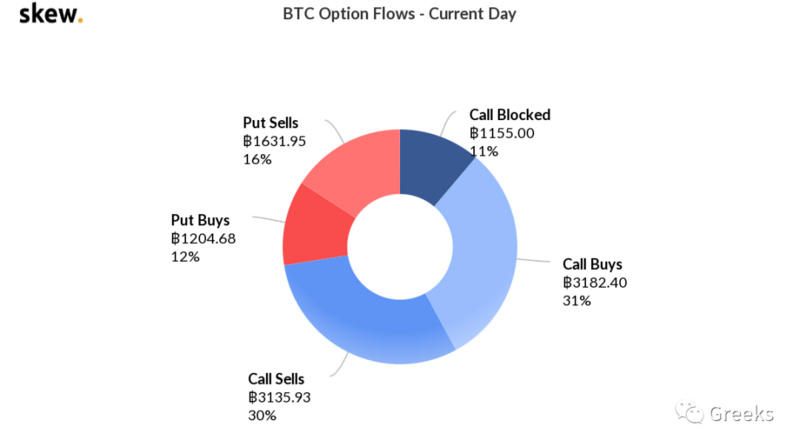The height and width of the screenshot is (447, 800).
Task: Click the ฿1204.68 Put Buys value
Action: coord(204,238)
